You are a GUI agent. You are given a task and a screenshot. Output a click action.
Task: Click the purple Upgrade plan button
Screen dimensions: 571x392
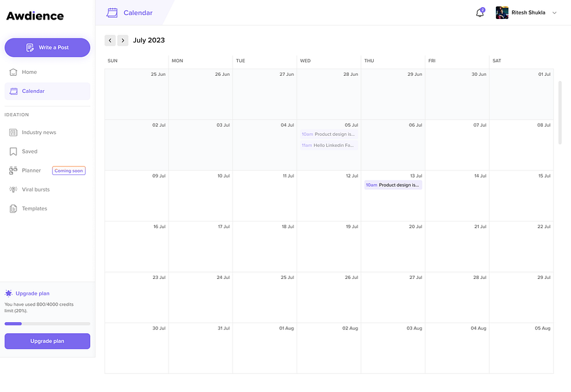47,341
